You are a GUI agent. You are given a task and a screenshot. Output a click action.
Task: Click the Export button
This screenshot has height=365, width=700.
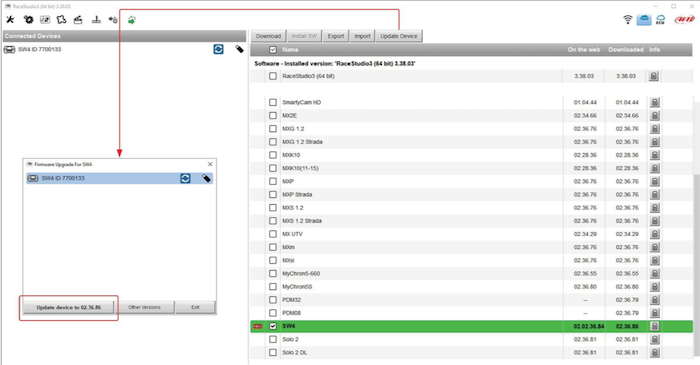click(x=336, y=36)
